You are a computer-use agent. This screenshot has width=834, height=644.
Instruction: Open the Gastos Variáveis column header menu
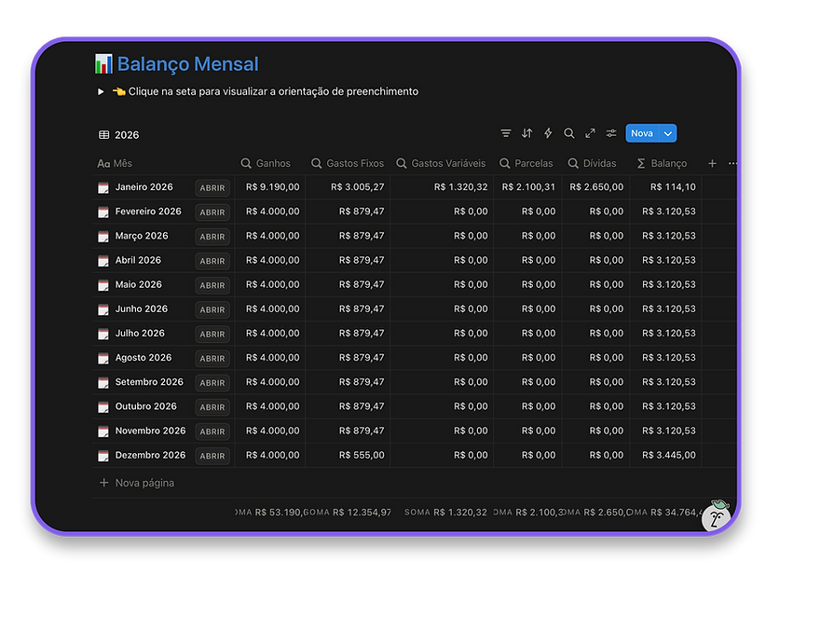[x=441, y=163]
